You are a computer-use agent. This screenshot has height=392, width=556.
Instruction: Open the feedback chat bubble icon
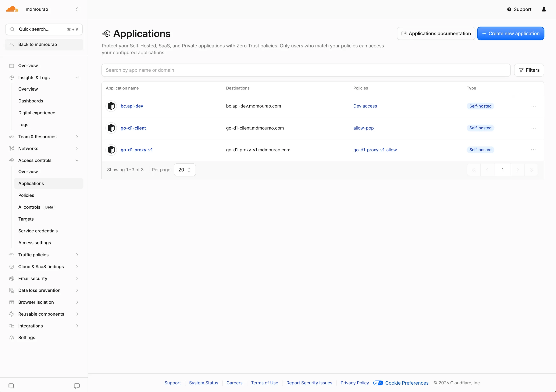(77, 386)
